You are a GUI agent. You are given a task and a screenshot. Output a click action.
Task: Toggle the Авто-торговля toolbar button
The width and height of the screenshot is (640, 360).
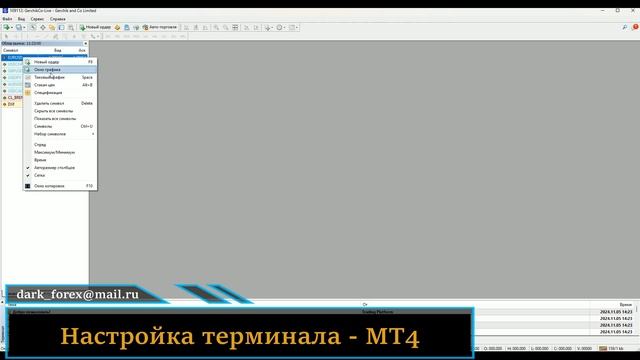pyautogui.click(x=160, y=27)
